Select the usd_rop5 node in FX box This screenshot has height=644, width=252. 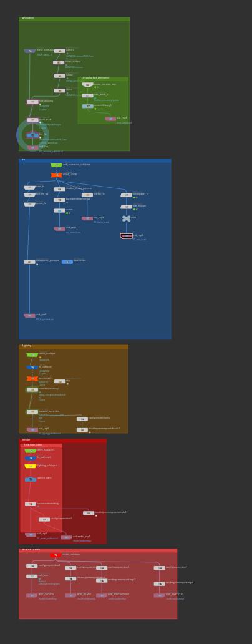pyautogui.click(x=29, y=315)
